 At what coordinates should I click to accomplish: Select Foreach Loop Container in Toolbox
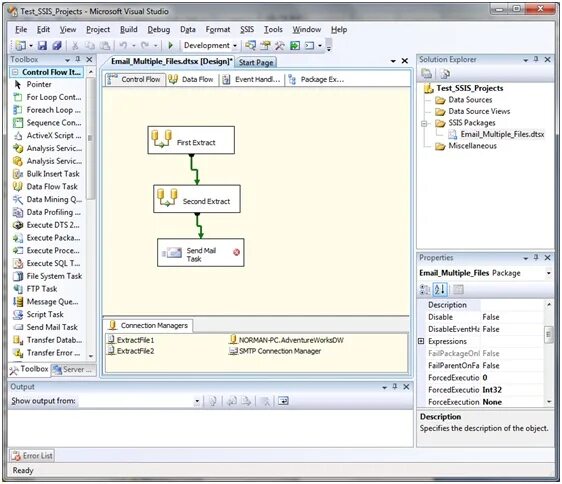pos(47,110)
